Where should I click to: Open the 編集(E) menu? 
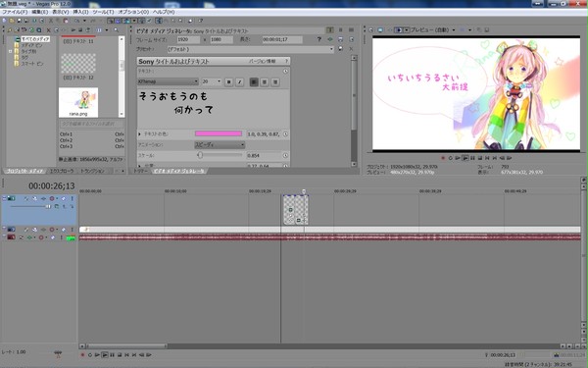40,12
